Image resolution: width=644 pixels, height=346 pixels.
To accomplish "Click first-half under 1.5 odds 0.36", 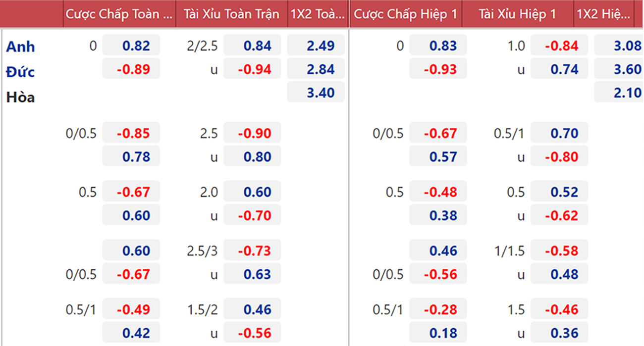I will (559, 333).
